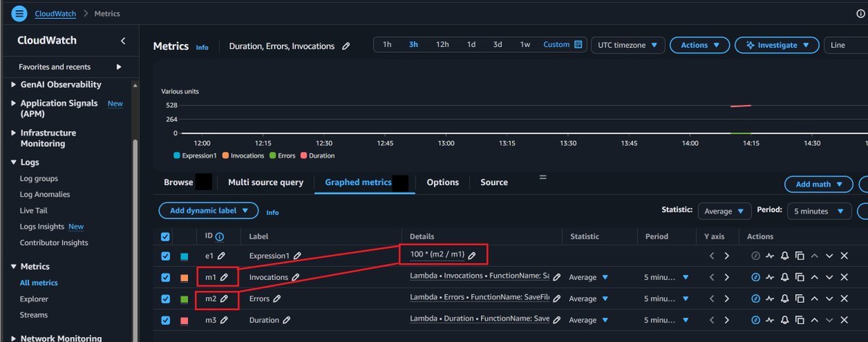Viewport: 868px width, 342px height.
Task: Open Log groups in sidebar
Action: point(39,179)
